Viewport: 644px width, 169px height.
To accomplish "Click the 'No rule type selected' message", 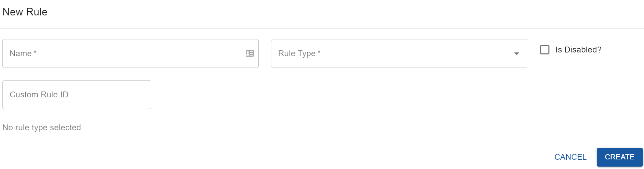I will click(x=42, y=128).
